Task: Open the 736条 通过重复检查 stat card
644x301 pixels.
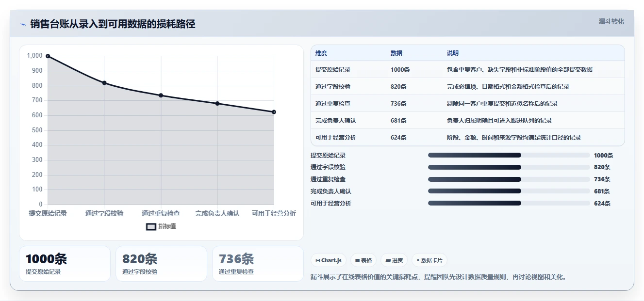Action: point(258,264)
